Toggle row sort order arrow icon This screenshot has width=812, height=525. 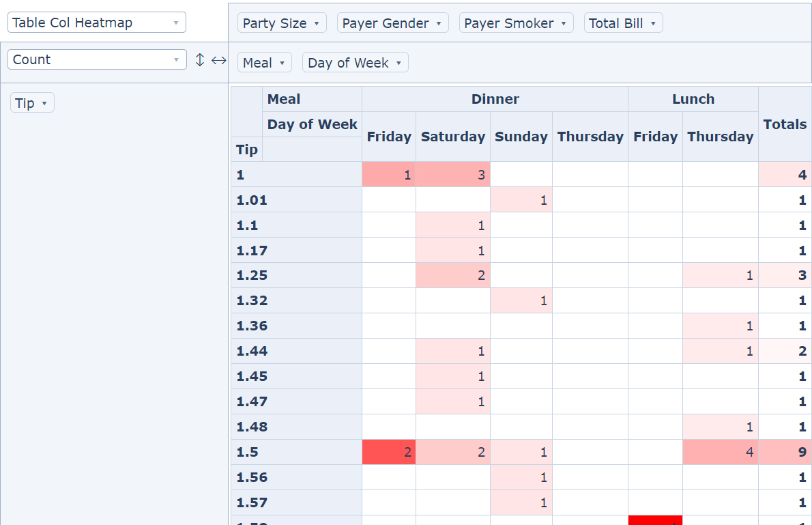(200, 60)
